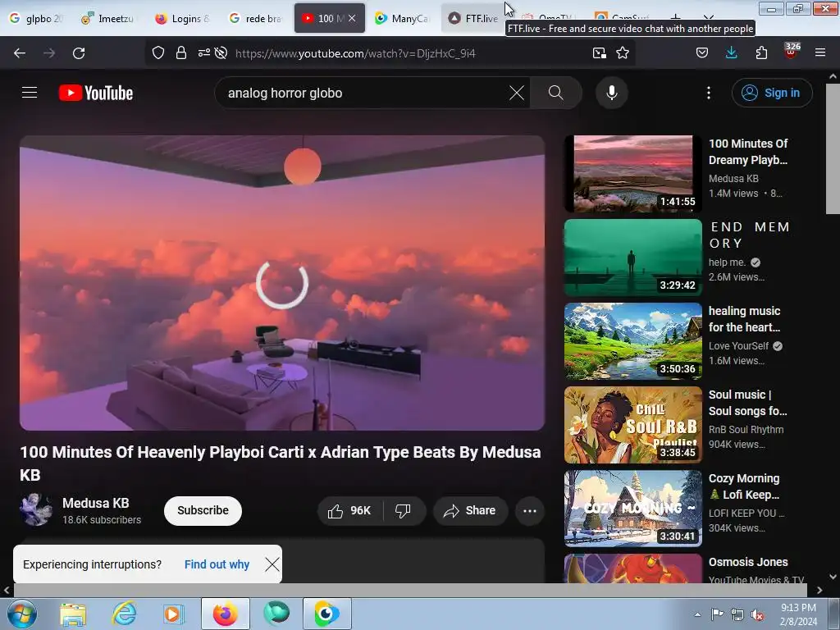This screenshot has height=630, width=840.
Task: Open Firefox downloads panel
Action: 731,53
